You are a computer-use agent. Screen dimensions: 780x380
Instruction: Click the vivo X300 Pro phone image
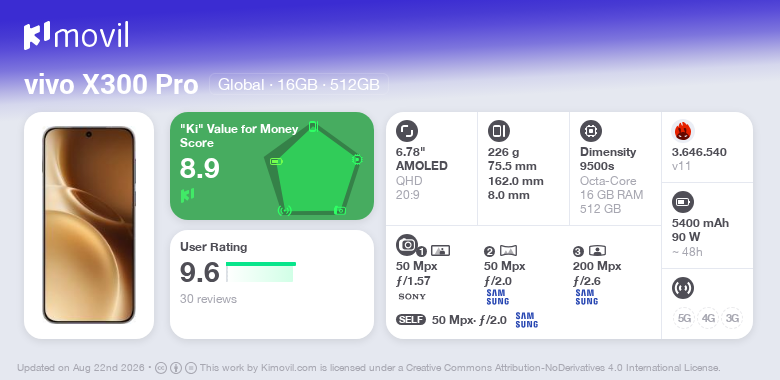(89, 225)
